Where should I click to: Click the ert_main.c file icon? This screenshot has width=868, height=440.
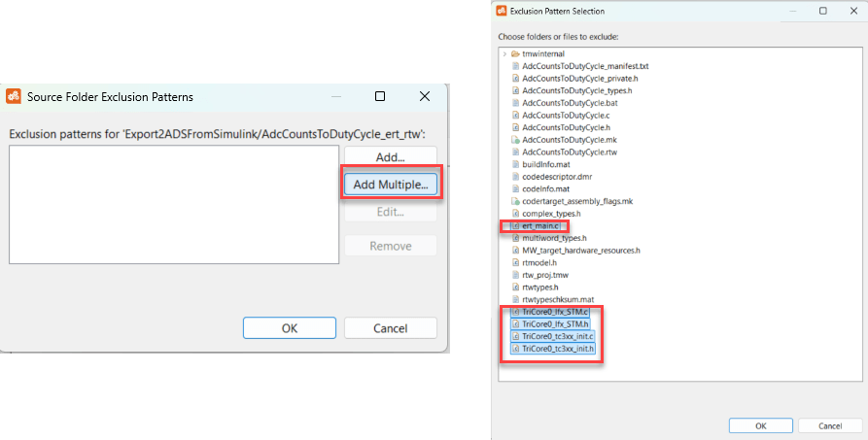click(x=515, y=226)
